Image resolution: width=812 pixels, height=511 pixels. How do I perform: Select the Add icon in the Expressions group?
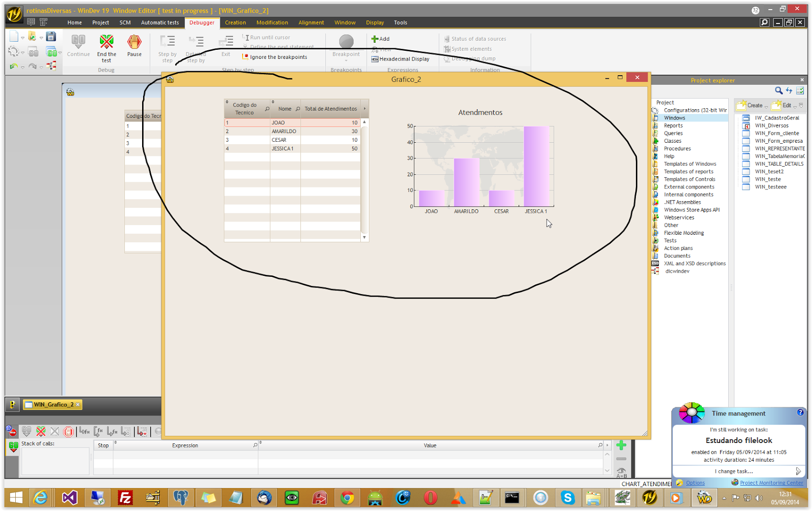point(380,39)
